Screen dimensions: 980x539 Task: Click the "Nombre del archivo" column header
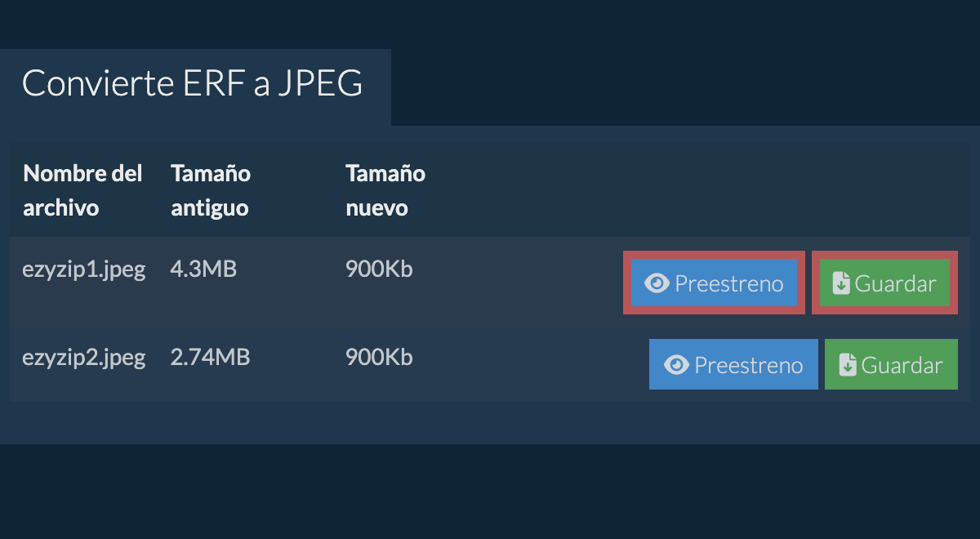pos(82,190)
